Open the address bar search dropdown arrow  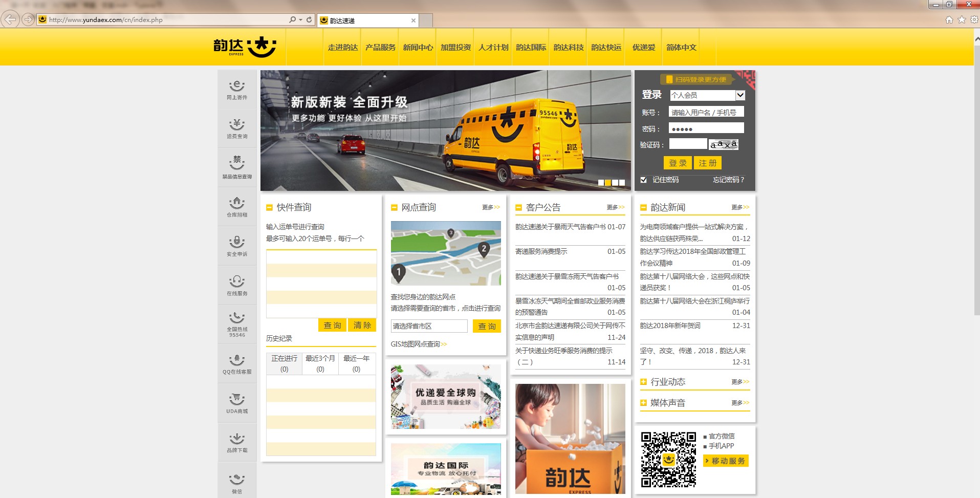pos(300,19)
